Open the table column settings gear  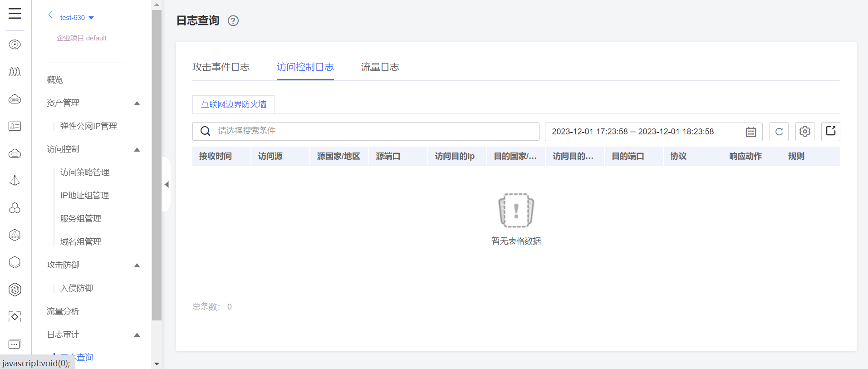pyautogui.click(x=804, y=132)
